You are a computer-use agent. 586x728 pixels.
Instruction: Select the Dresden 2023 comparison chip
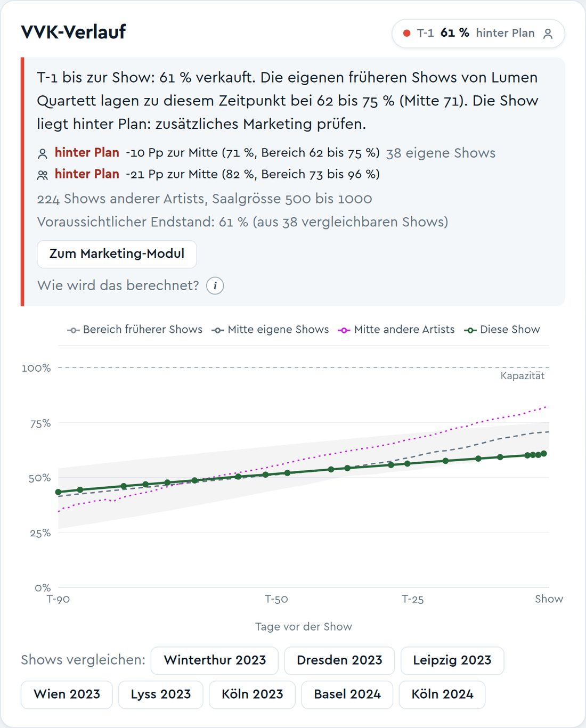tap(339, 660)
